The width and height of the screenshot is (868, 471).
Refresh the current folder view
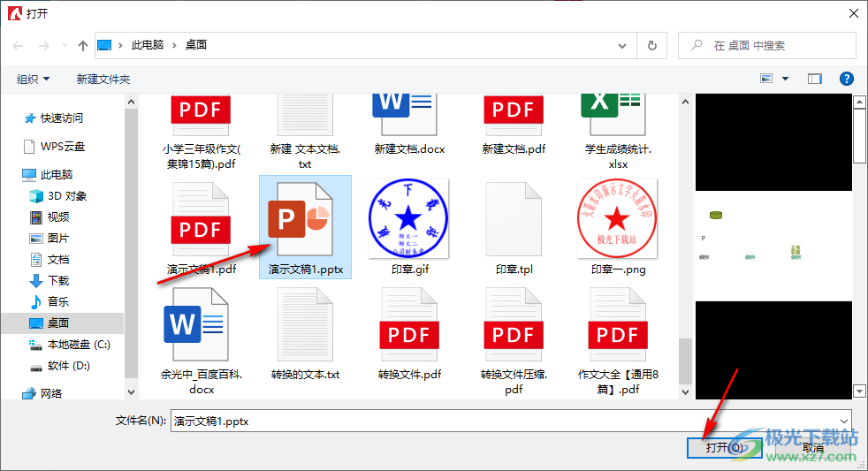pos(652,45)
